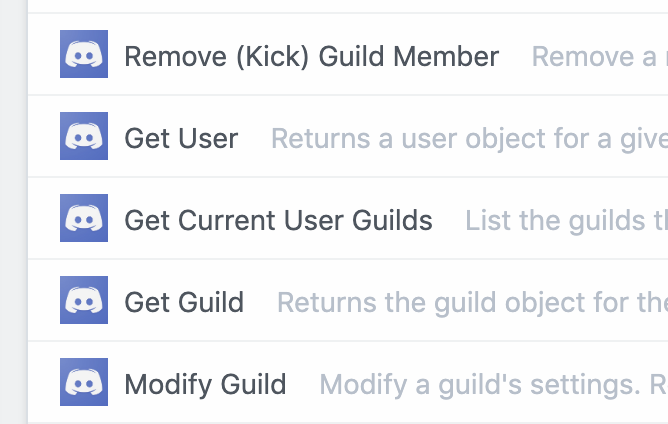The image size is (668, 424).
Task: Click blank space between Get Guild and its description
Action: (260, 302)
